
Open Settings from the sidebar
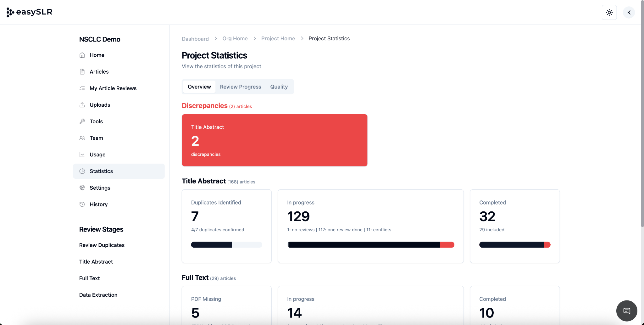pos(100,188)
